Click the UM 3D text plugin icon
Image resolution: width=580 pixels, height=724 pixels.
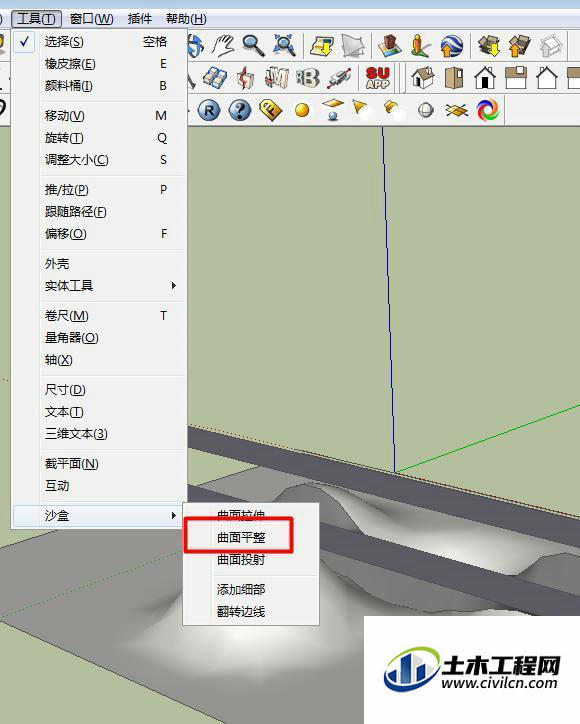point(277,78)
